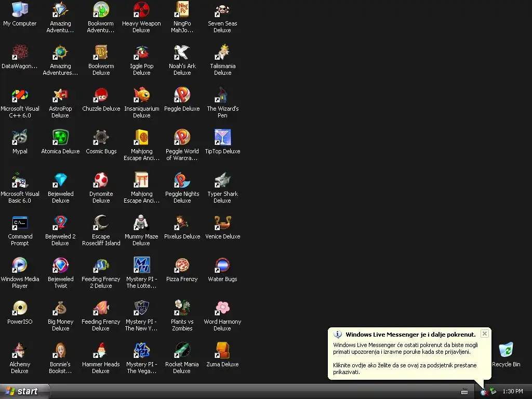Image resolution: width=532 pixels, height=399 pixels.
Task: Open Rocket Mania Deluxe
Action: 182,351
